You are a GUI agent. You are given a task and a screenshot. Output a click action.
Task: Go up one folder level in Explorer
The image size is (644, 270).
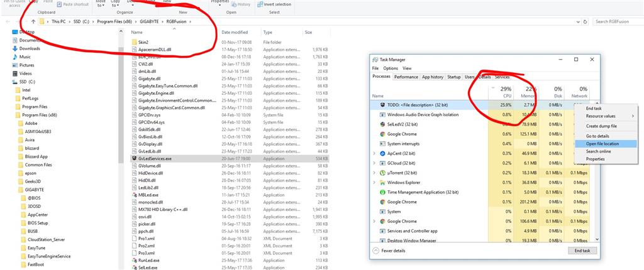click(33, 22)
